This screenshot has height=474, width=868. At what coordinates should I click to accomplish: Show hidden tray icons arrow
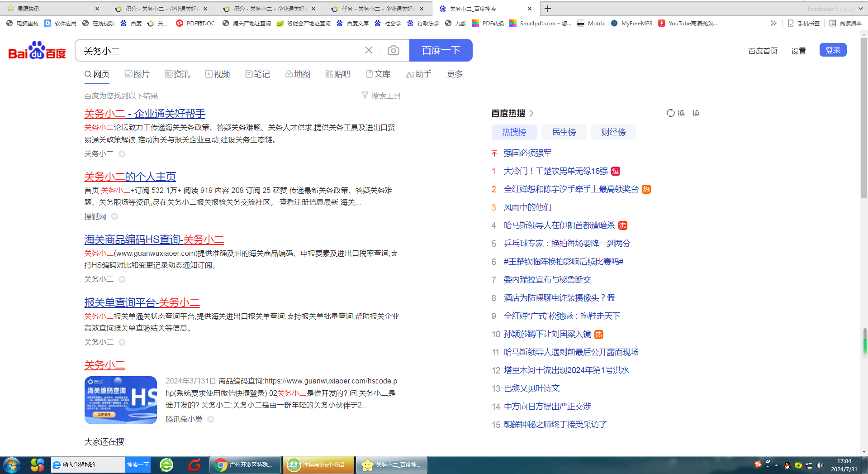776,465
